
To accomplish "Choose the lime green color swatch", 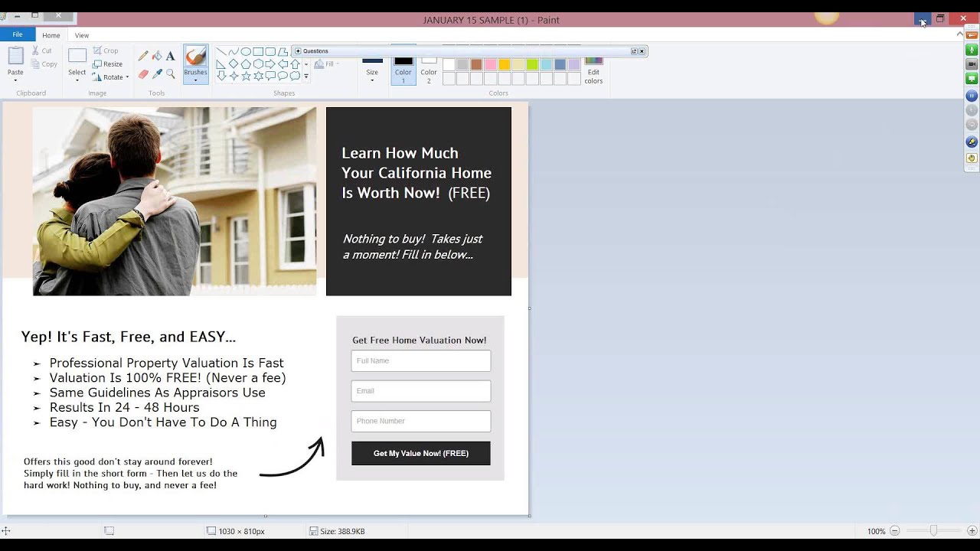I will tap(532, 65).
